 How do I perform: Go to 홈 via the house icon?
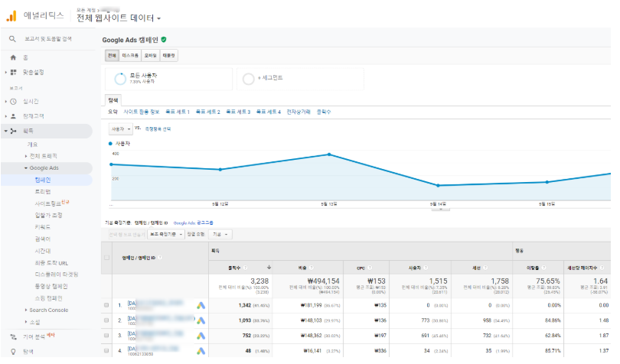(13, 57)
